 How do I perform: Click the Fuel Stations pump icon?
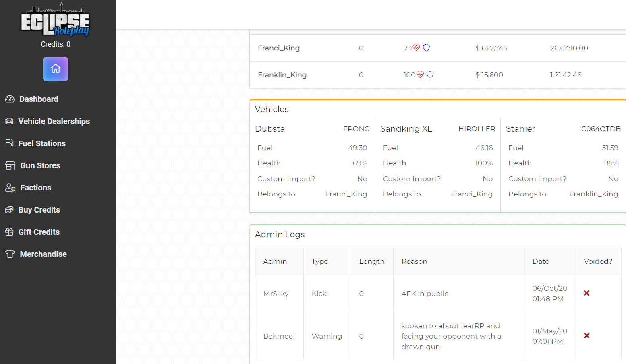pos(9,143)
